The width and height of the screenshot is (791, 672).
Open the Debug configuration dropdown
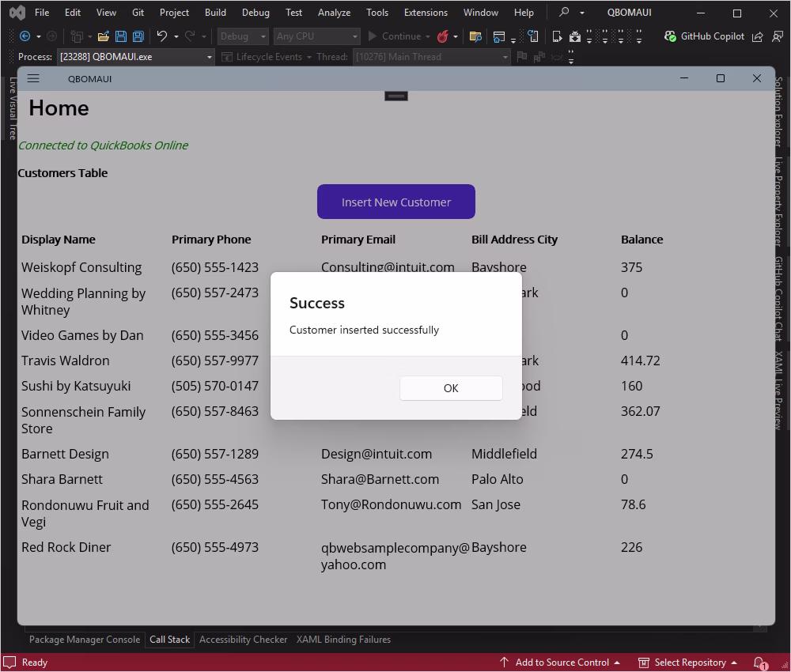coord(243,36)
